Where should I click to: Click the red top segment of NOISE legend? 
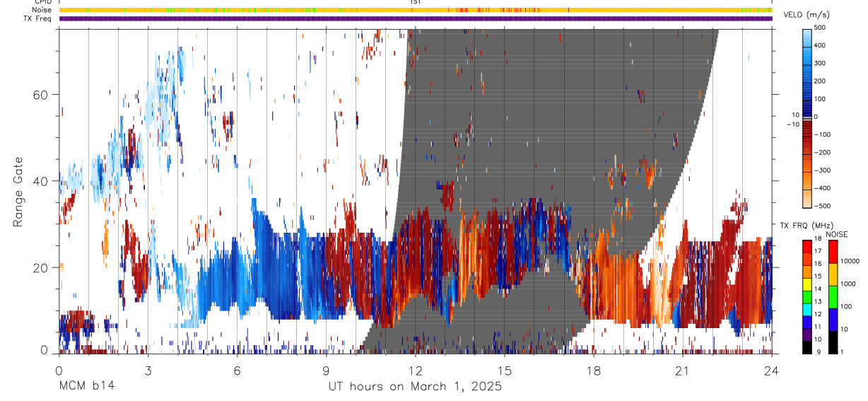[833, 252]
